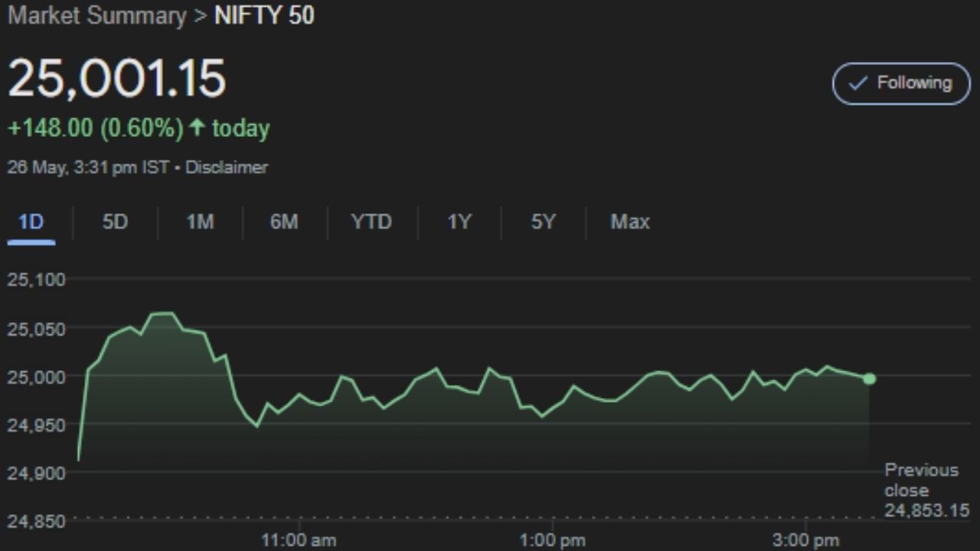Click the 25,050 y-axis label
Image resolution: width=980 pixels, height=551 pixels.
tap(36, 328)
